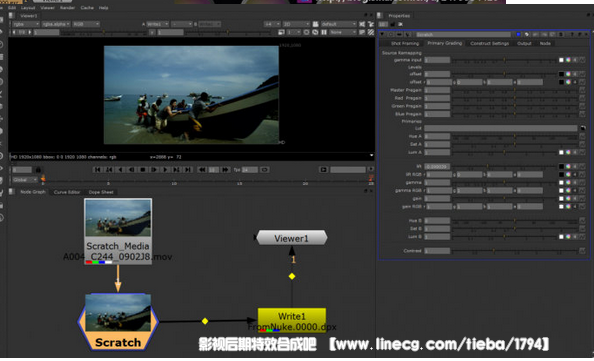Click the gamma input color wheel icon
The width and height of the screenshot is (594, 361).
point(568,60)
